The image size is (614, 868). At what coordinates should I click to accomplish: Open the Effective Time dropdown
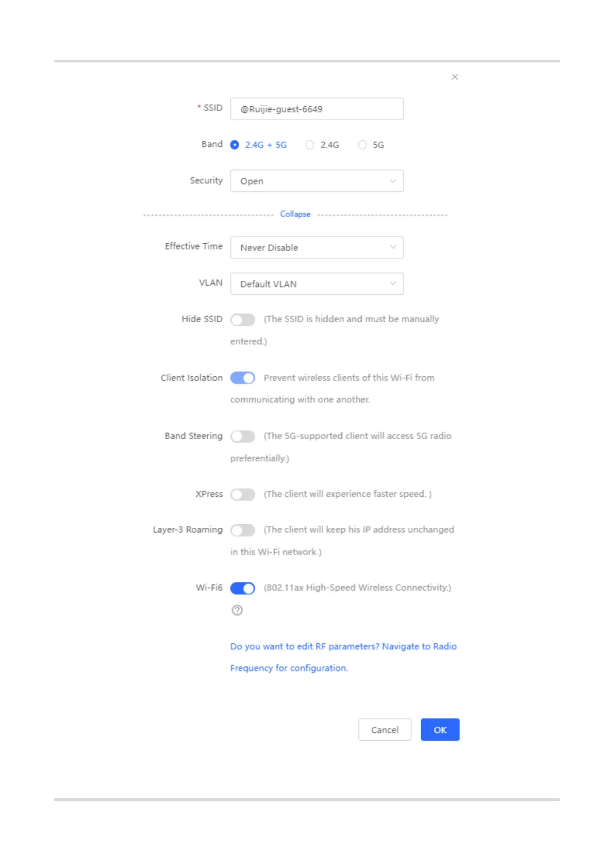coord(317,247)
